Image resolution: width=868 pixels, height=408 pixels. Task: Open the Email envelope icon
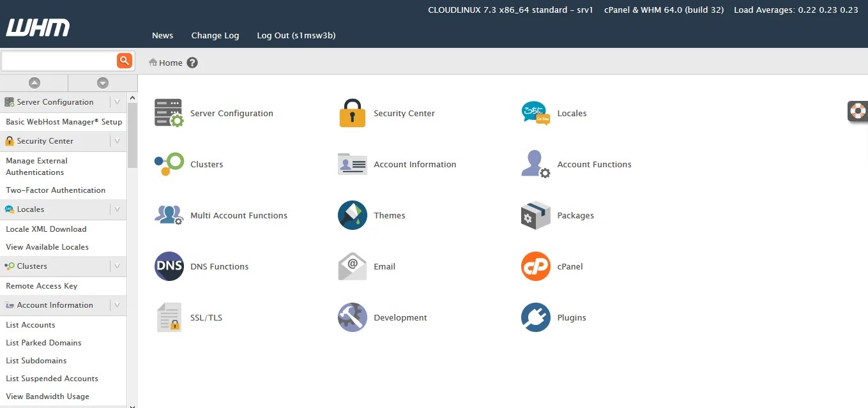click(352, 266)
